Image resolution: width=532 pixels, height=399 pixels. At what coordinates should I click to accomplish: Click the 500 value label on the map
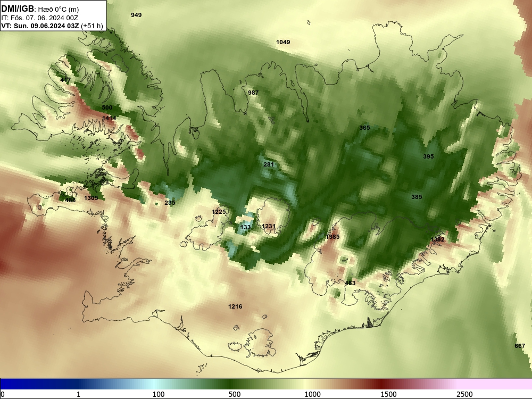coord(107,107)
